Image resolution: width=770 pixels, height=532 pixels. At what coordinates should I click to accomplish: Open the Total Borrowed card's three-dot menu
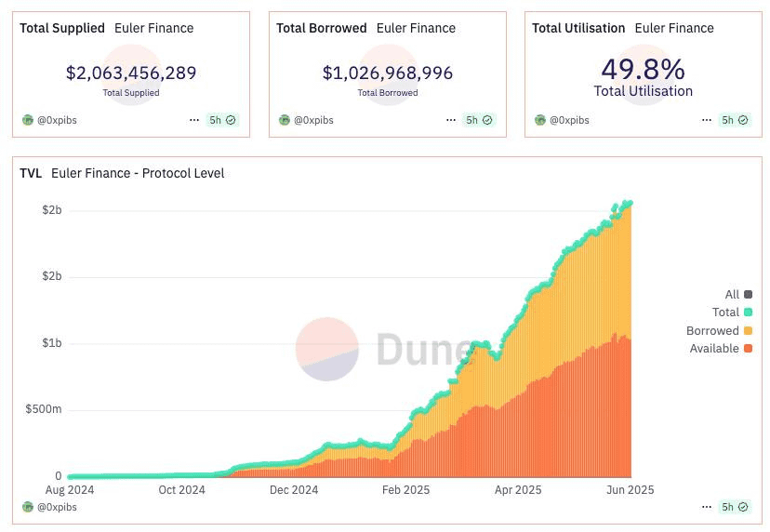point(451,120)
